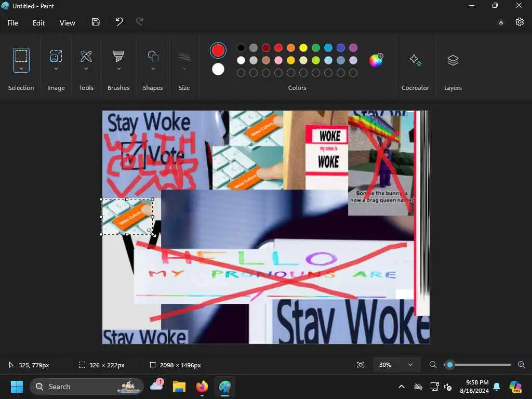Pick the dark red color swatch
532x399 pixels.
266,48
